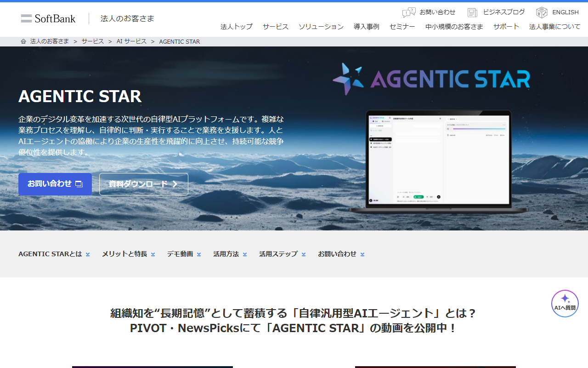Image resolution: width=588 pixels, height=368 pixels.
Task: Click the SoftBank logo
Action: (x=48, y=18)
